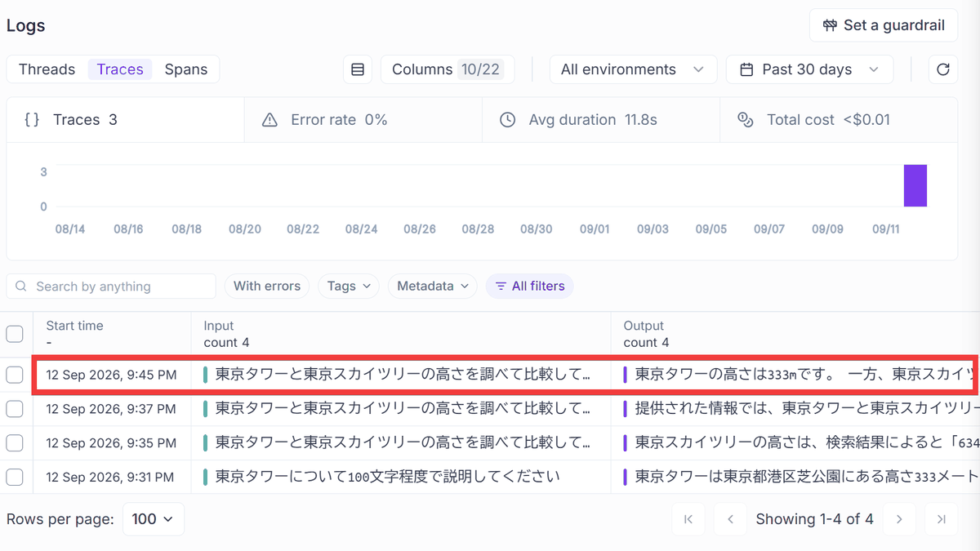Switch to the Spans tab
This screenshot has height=551, width=980.
pyautogui.click(x=186, y=69)
